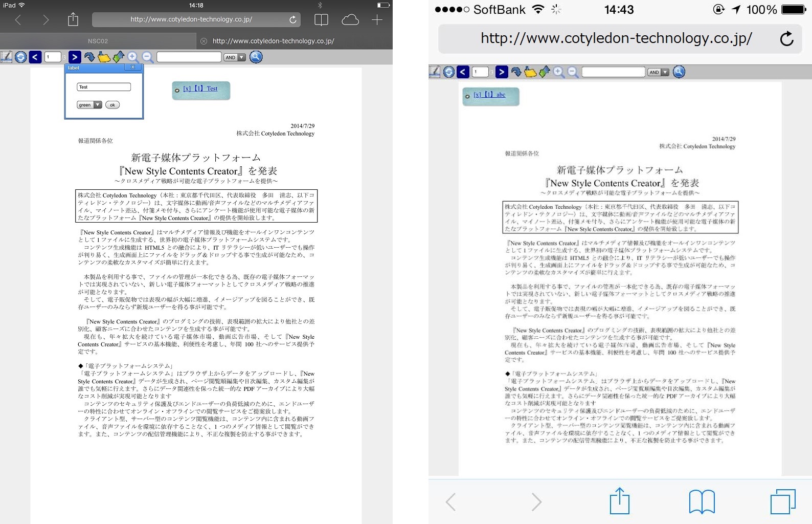Close the label dialog
The image size is (812, 524).
[133, 68]
